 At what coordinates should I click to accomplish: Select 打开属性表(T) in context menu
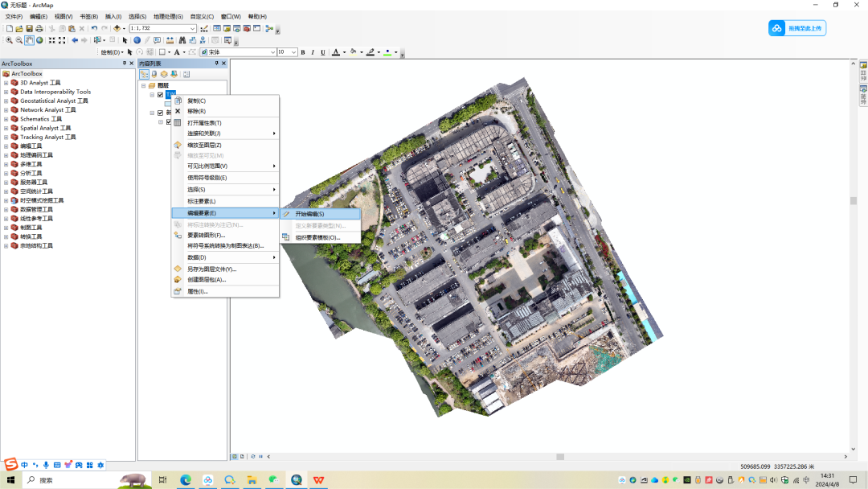point(225,123)
